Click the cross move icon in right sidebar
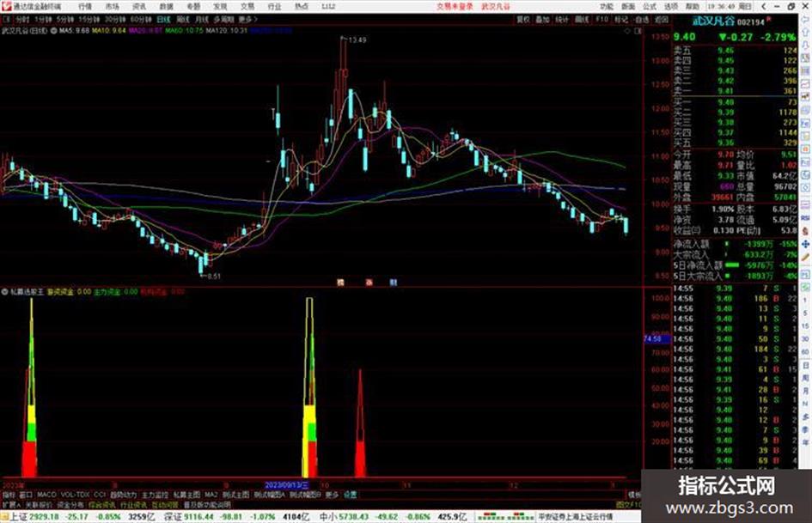Image resolution: width=812 pixels, height=523 pixels. tap(806, 244)
